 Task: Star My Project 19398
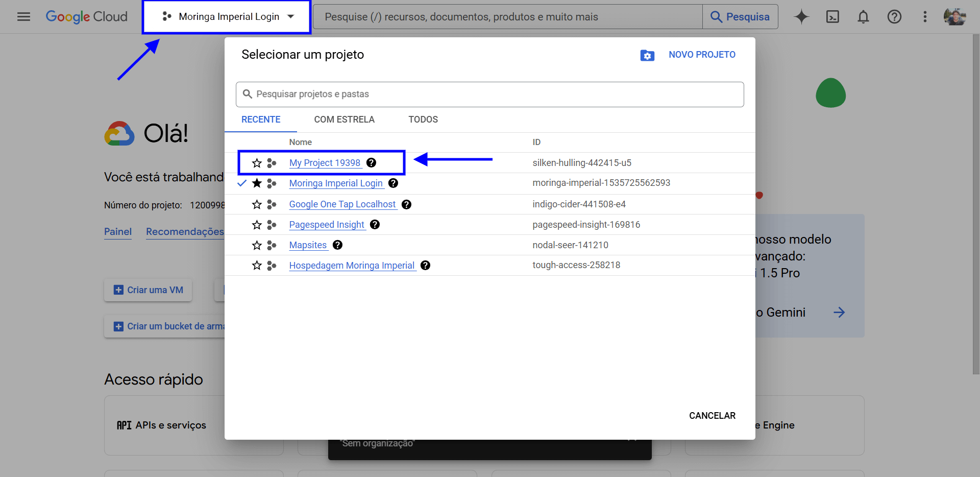(x=257, y=163)
